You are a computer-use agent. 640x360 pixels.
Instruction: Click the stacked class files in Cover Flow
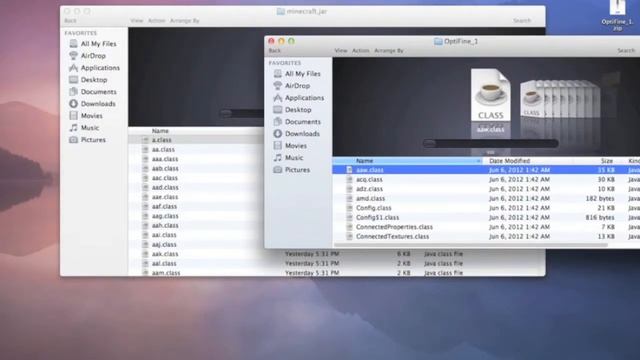(x=560, y=99)
